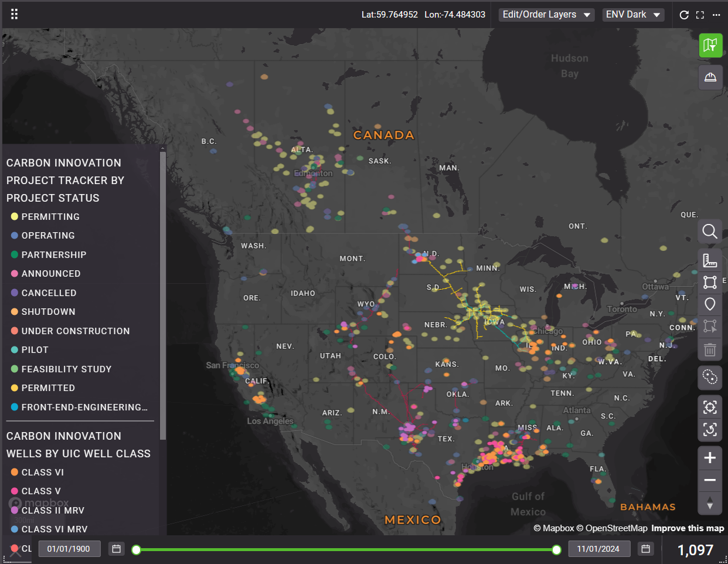Open the three-dot more options menu
Viewport: 728px width, 564px height.
pos(716,15)
